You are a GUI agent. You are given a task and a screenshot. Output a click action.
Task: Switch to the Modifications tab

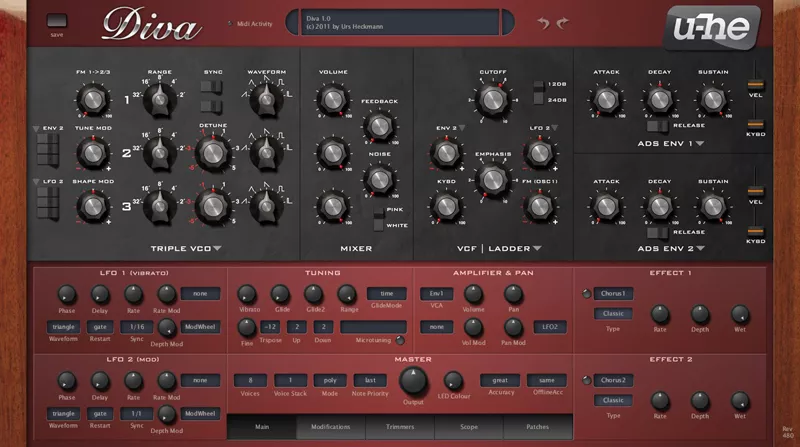click(x=330, y=427)
